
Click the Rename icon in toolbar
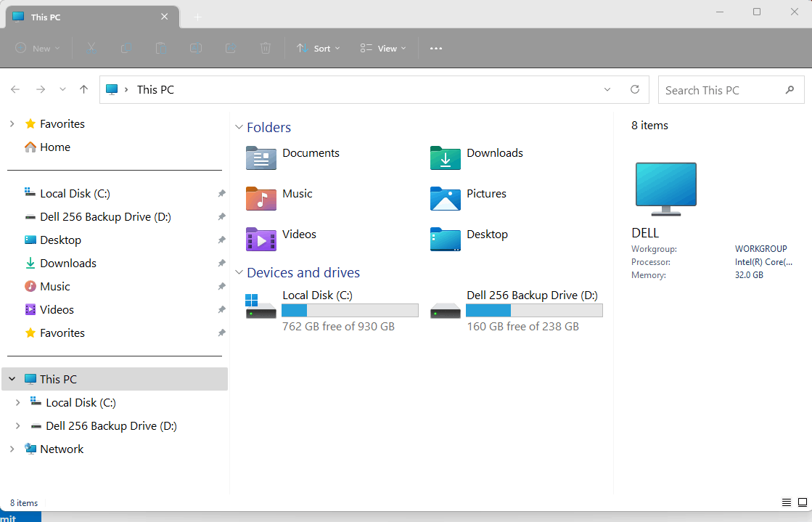196,48
